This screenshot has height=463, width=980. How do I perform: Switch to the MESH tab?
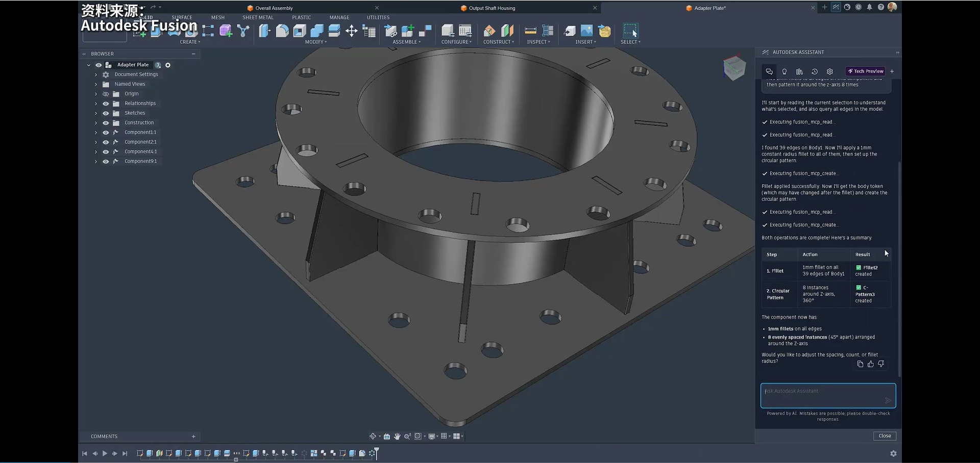[x=218, y=17]
